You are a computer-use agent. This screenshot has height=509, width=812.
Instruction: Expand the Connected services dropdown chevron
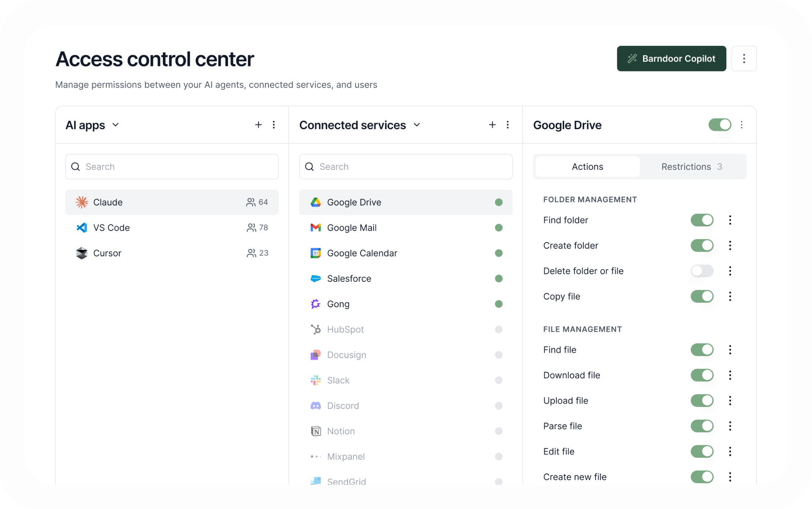417,125
